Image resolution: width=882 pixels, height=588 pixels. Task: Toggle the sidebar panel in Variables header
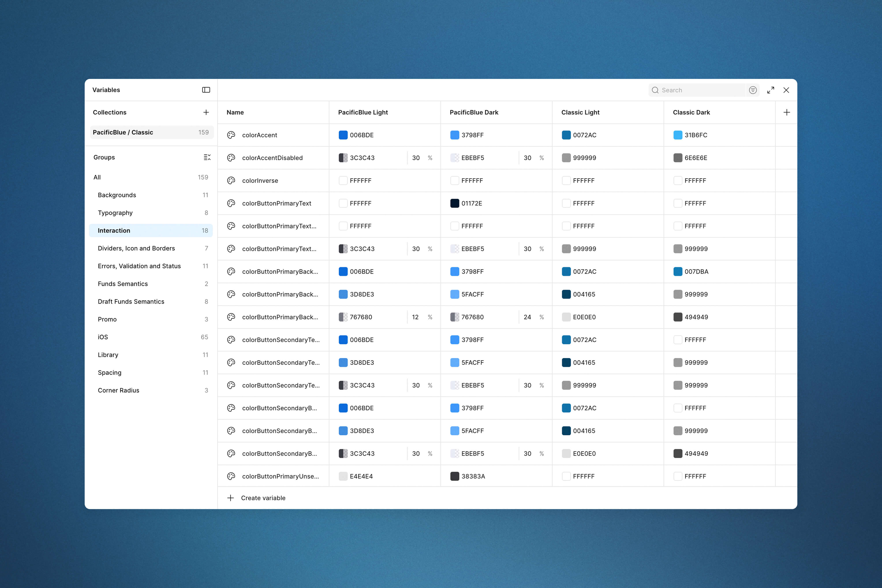click(206, 90)
